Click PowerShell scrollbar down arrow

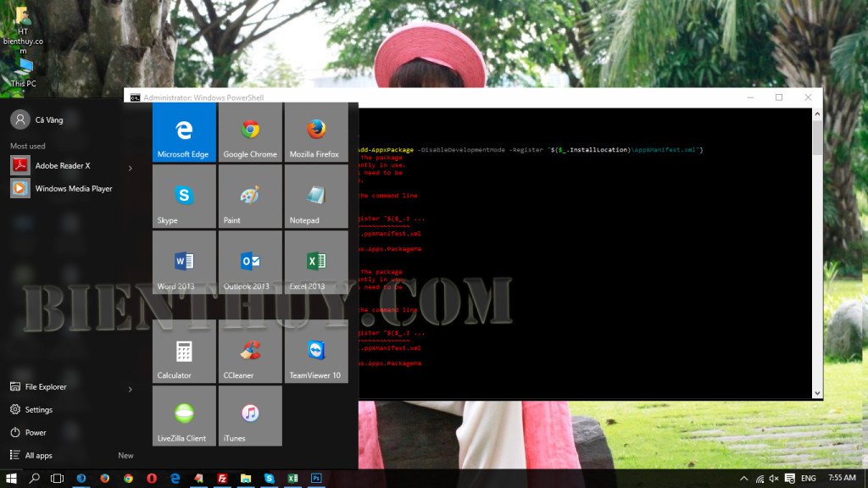[x=817, y=393]
